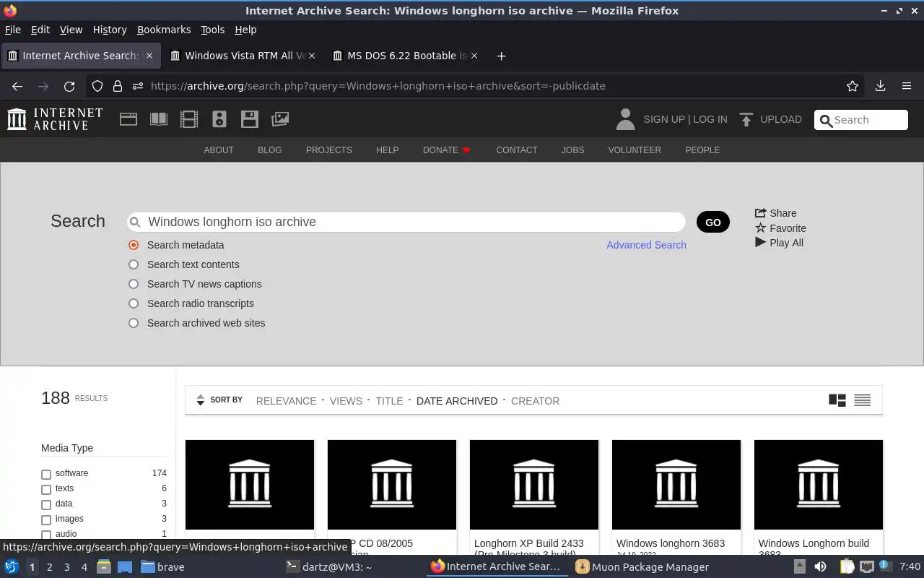
Task: Switch results to tile grid view
Action: (837, 400)
